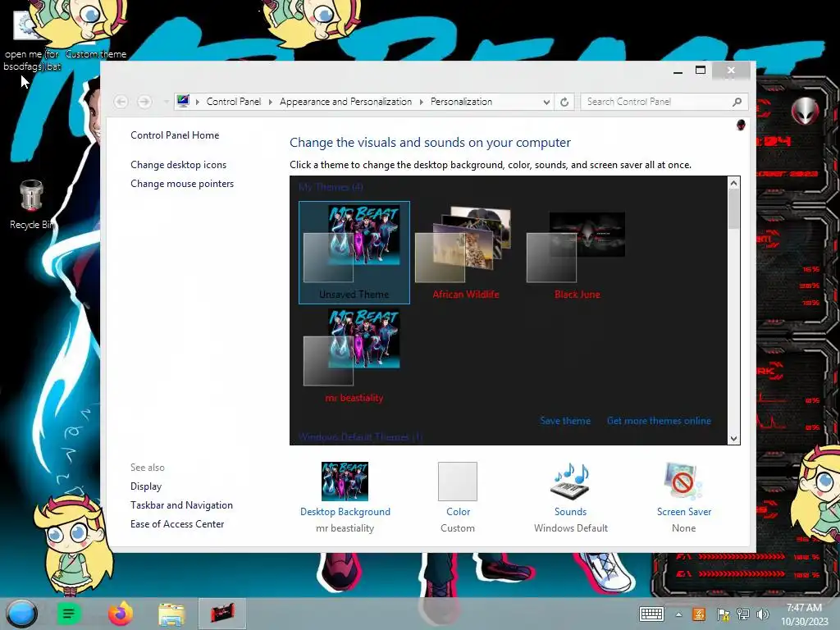Open Action Center flag icon
This screenshot has width=840, height=630.
point(723,614)
